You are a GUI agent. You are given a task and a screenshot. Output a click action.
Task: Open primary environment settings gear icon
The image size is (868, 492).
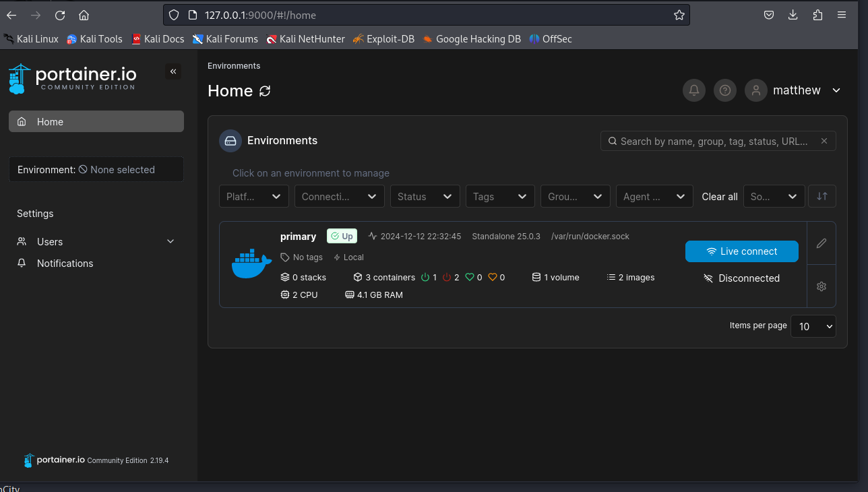[821, 286]
